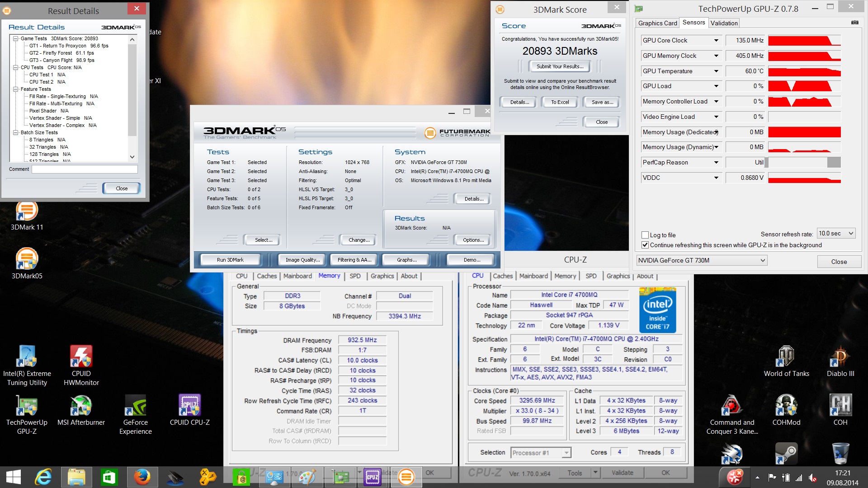Open Sensor refresh rate dropdown
Screen dimensions: 868x488
[836, 234]
